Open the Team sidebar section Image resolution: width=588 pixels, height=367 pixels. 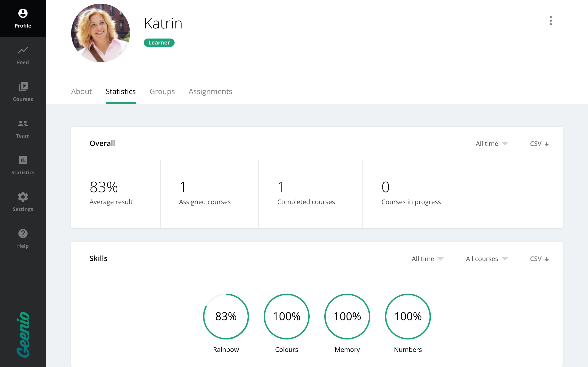tap(23, 129)
